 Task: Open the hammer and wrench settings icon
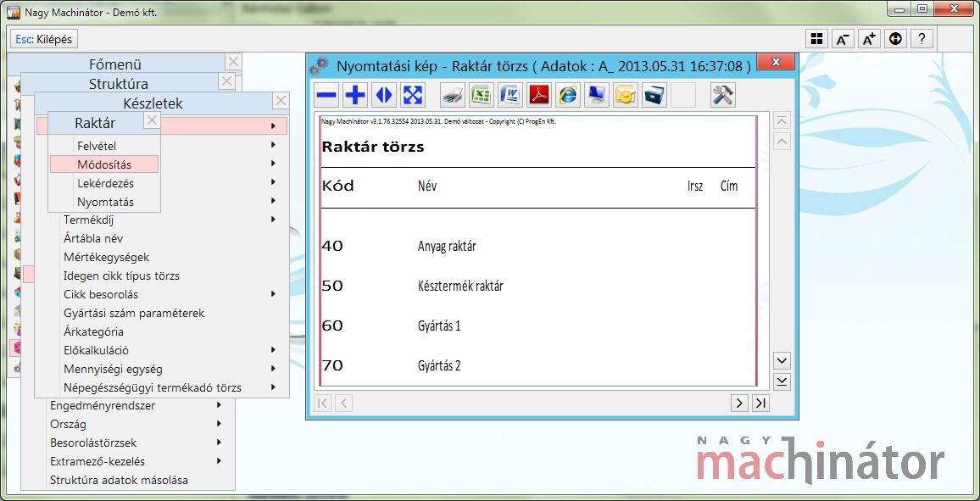point(722,95)
